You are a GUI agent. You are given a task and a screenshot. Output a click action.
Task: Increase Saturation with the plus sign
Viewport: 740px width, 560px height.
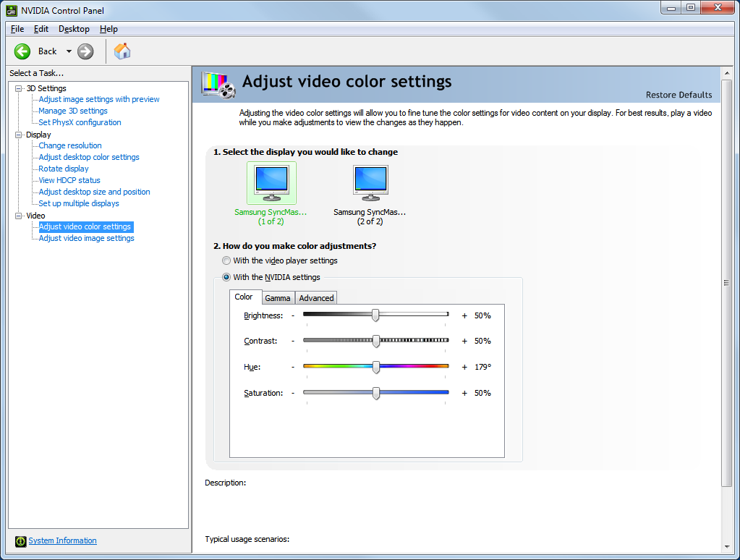point(464,393)
